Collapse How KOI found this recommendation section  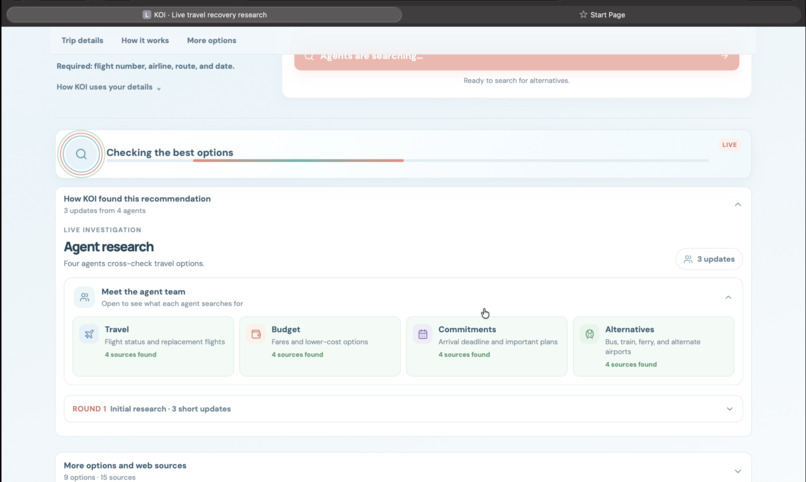coord(738,205)
